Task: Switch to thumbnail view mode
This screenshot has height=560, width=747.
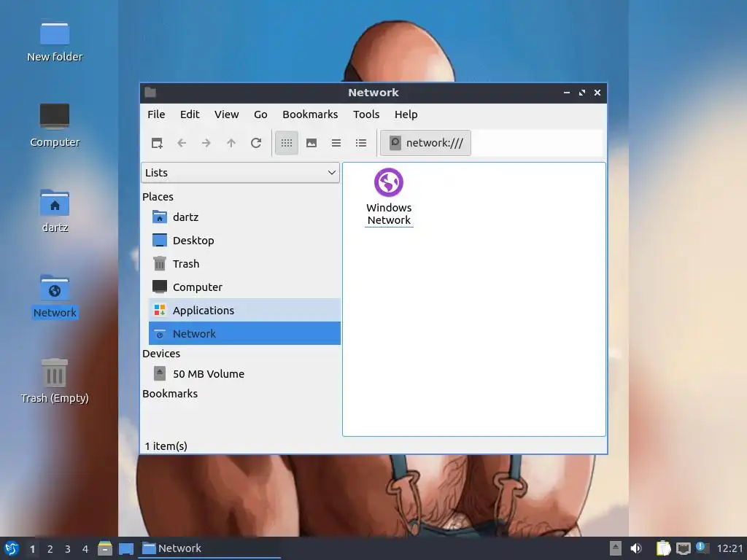Action: (311, 143)
